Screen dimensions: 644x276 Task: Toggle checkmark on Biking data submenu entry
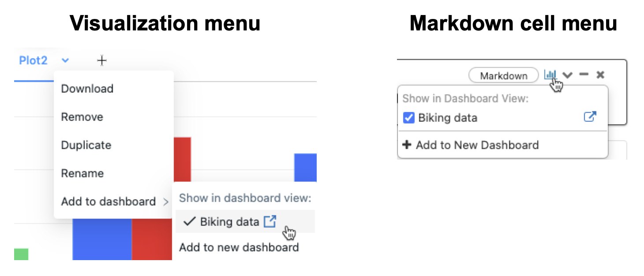point(189,221)
